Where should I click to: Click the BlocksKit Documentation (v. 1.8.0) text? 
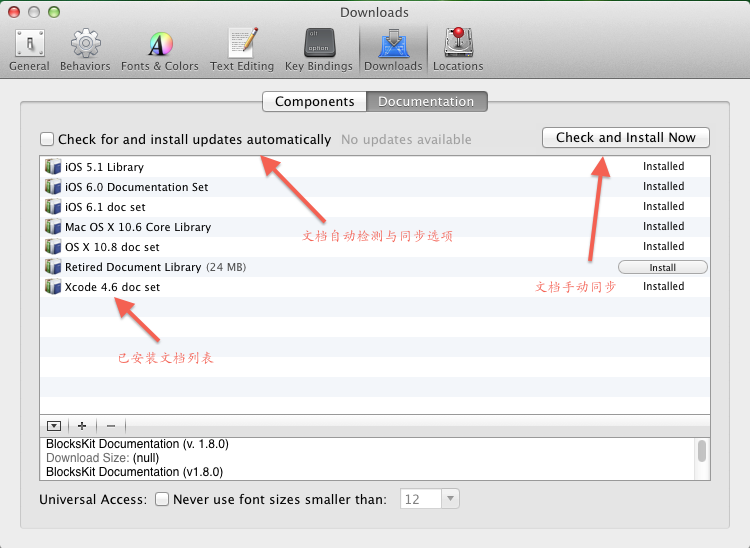[x=137, y=444]
